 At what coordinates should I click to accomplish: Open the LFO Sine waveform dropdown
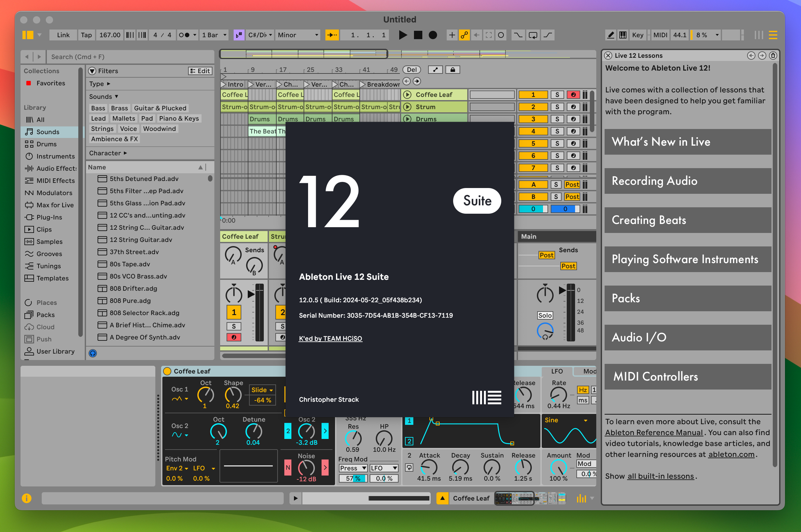point(566,420)
